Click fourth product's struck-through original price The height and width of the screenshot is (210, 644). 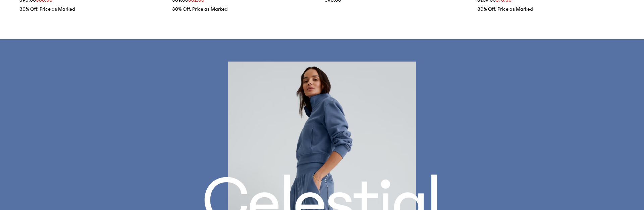tap(486, 1)
